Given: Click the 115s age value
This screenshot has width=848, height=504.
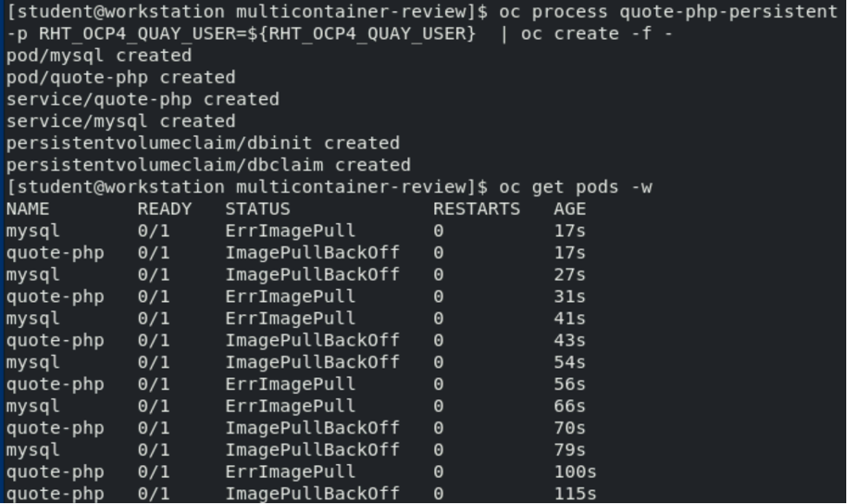Looking at the screenshot, I should tap(575, 494).
